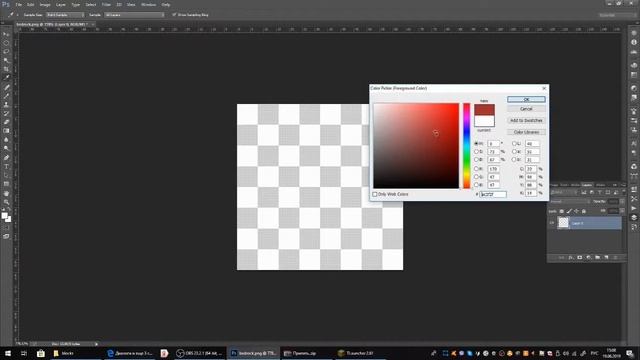Click the current color white swatch

point(484,121)
